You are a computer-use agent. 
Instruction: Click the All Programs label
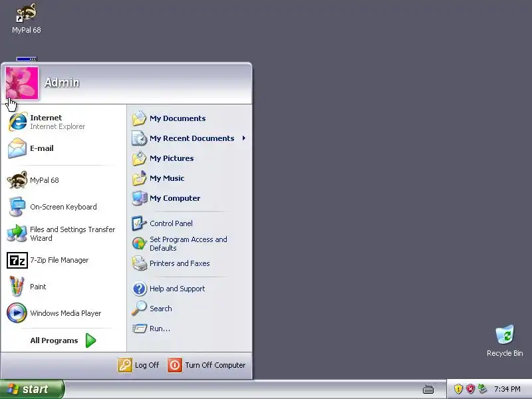(54, 340)
